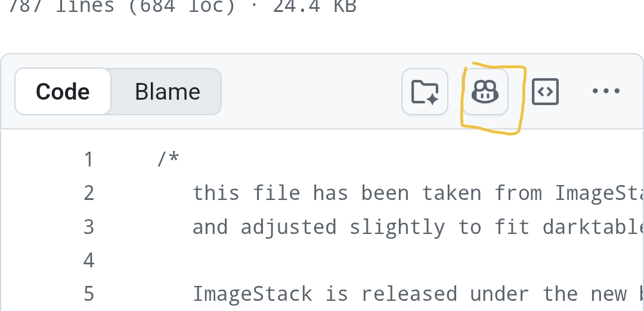
Task: Switch to the Code view tab
Action: pos(63,91)
